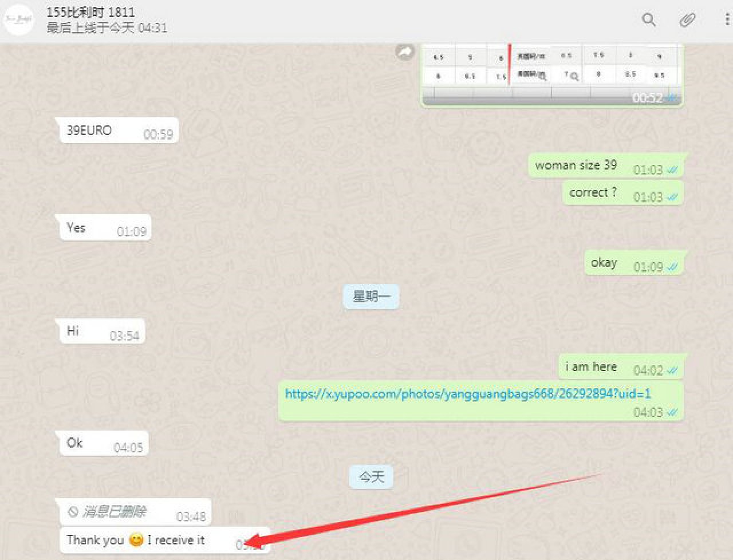Click the contact name 155比利时 1811
Screen dimensions: 733x560
point(90,12)
